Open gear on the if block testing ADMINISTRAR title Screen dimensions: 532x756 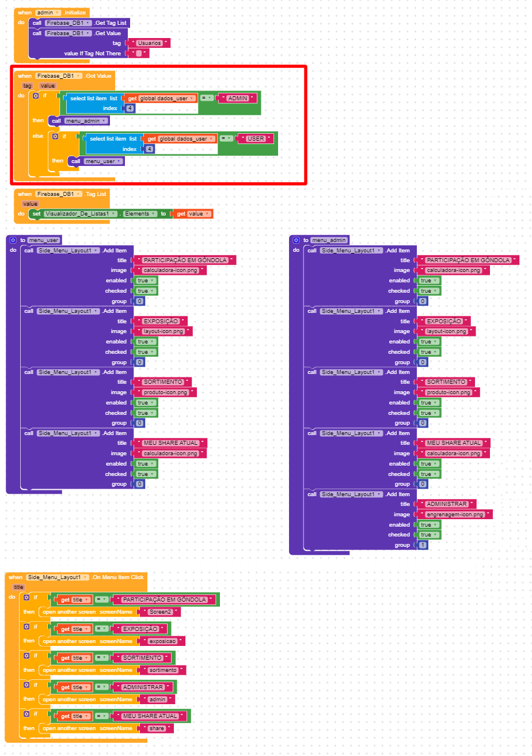coord(26,685)
